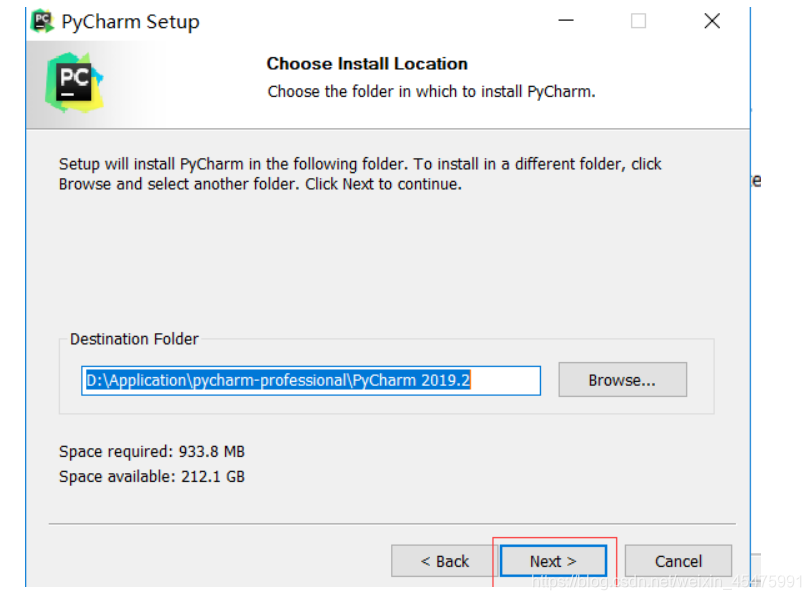
Task: Go back with the < Back button
Action: click(x=444, y=561)
